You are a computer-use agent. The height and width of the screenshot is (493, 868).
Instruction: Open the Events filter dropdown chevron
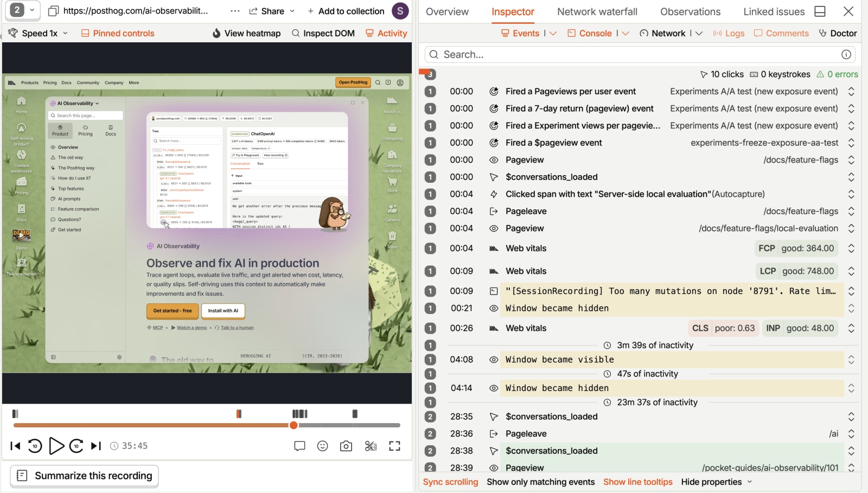[553, 33]
